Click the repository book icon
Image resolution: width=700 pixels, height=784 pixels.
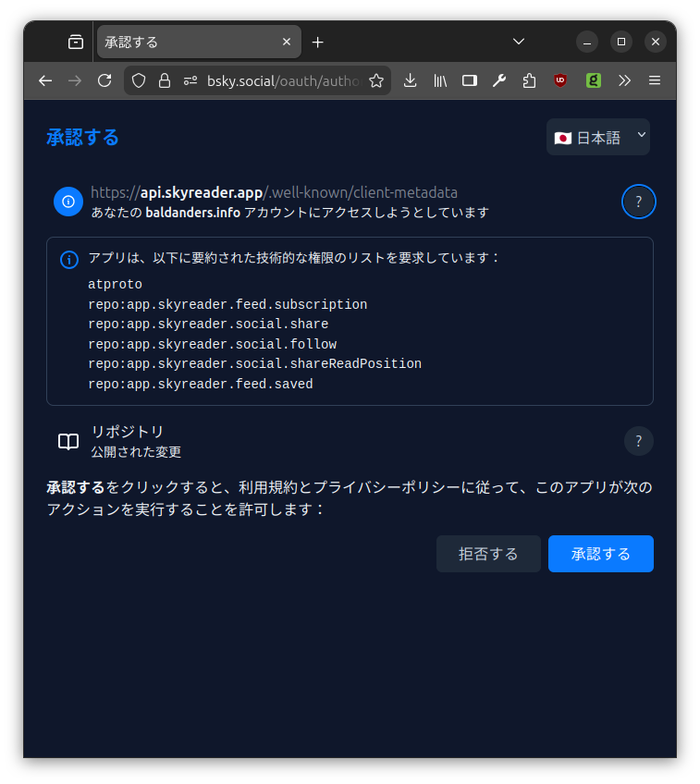point(68,442)
